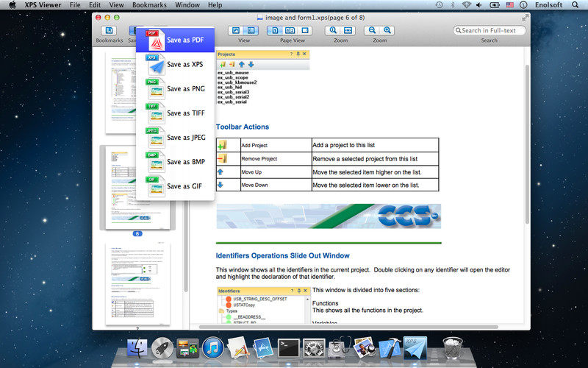The image size is (588, 368).
Task: Open the App Store blueprint icon in Dock
Action: 263,347
